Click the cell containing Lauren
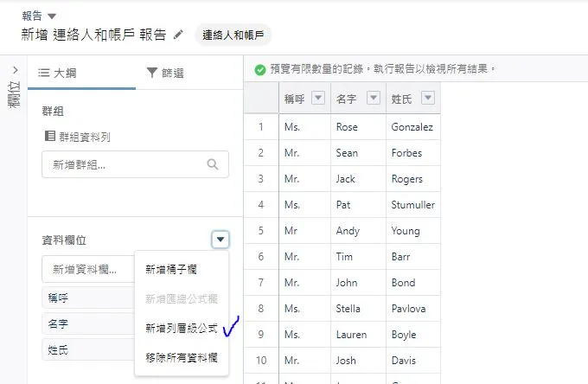The image size is (588, 384). (358, 334)
